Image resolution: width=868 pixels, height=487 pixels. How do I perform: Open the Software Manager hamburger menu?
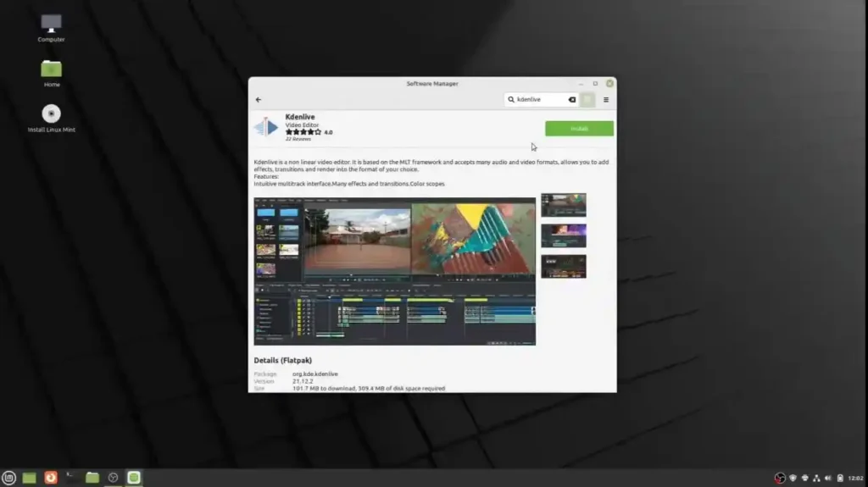coord(606,100)
